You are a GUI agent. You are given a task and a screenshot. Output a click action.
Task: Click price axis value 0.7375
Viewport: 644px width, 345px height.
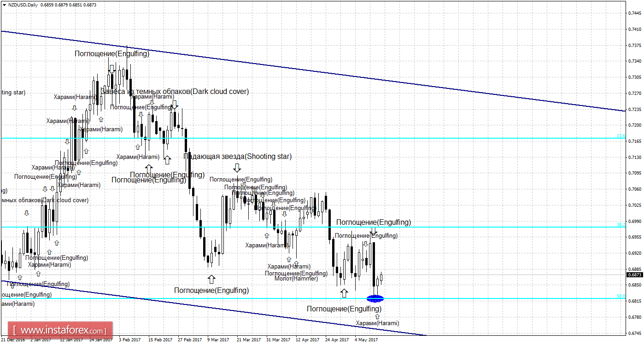click(635, 45)
